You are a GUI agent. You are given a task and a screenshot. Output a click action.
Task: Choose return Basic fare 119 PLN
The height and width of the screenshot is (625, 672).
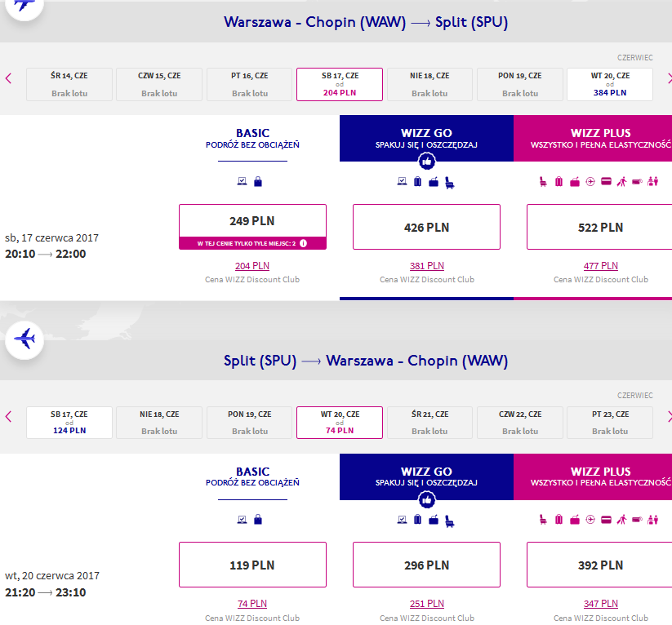coord(252,565)
